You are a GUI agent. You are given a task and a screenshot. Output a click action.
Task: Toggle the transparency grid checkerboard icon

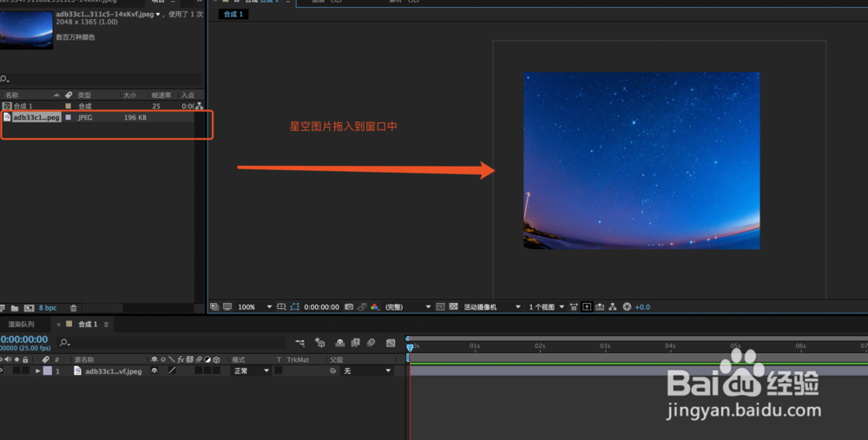(x=453, y=306)
